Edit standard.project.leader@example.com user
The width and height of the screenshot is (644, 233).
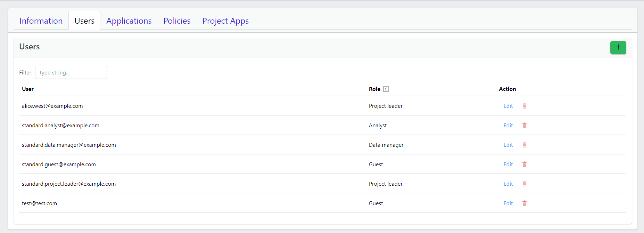tap(508, 184)
